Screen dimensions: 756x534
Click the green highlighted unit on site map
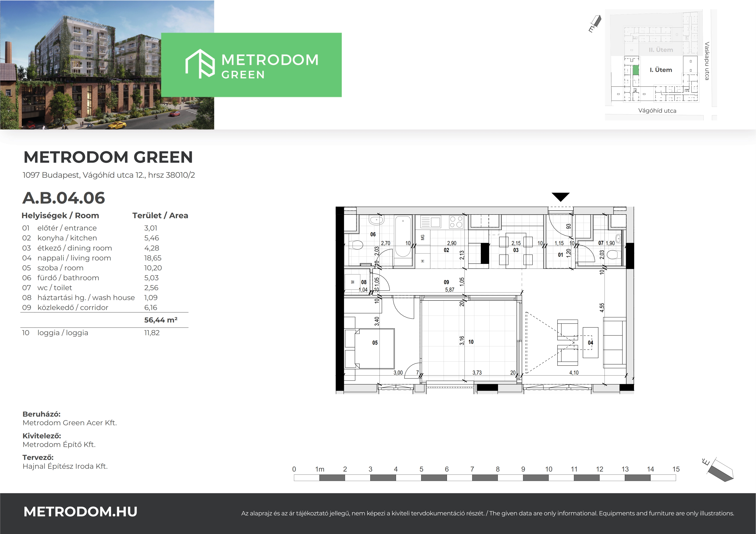click(636, 70)
